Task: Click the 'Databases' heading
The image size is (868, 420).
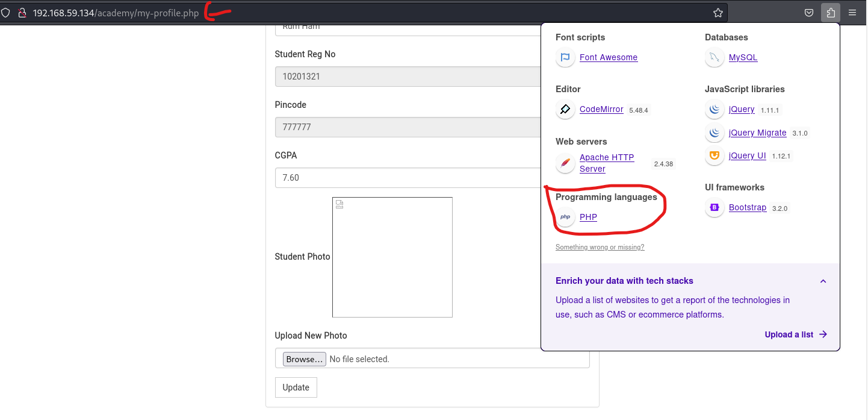Action: [726, 37]
